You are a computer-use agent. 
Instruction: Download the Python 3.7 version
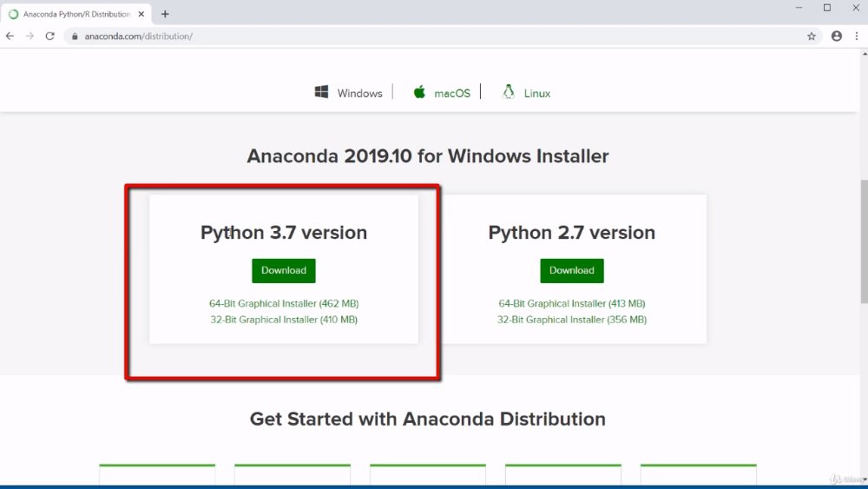tap(284, 270)
